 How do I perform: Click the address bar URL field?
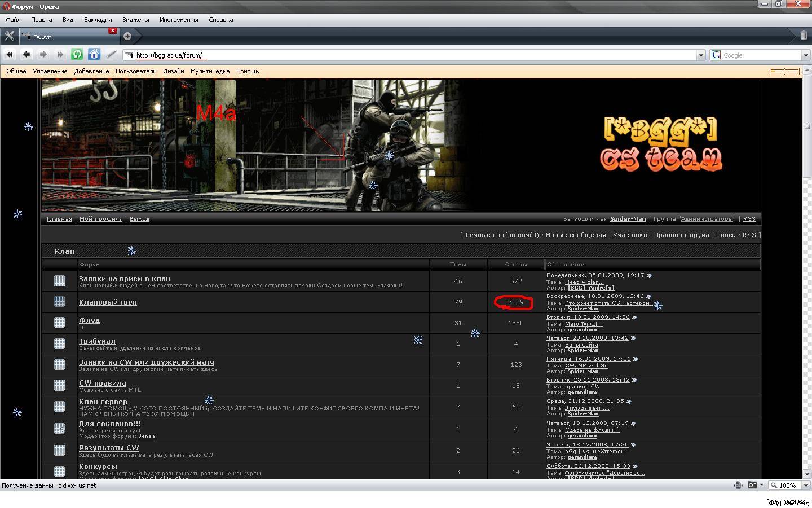[x=414, y=55]
